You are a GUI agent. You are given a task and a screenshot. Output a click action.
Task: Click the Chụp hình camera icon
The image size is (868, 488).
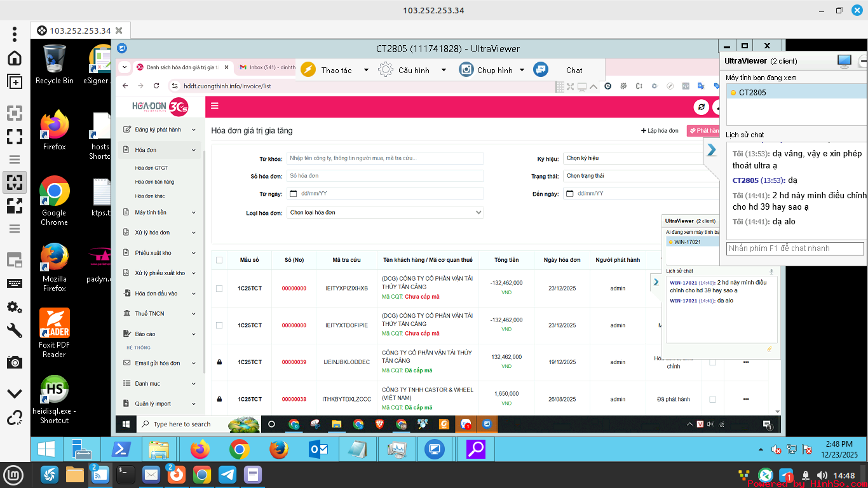[466, 70]
